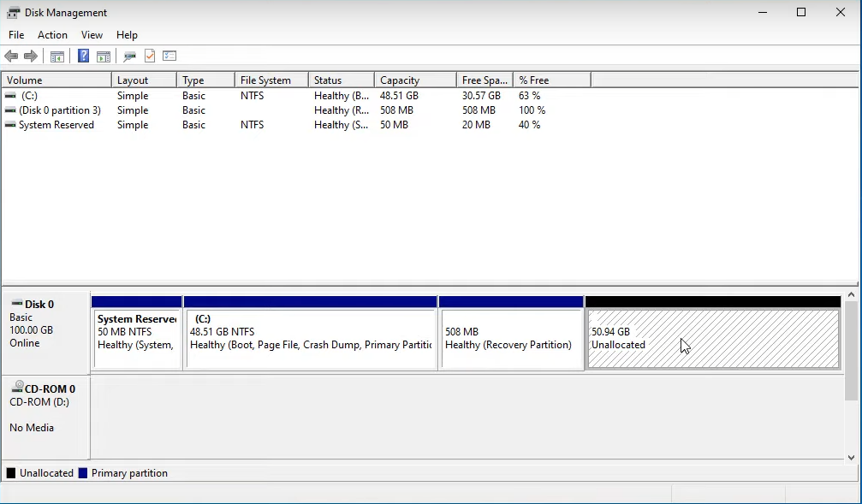Sort by the Layout column header
Image resolution: width=862 pixels, height=504 pixels.
(144, 80)
